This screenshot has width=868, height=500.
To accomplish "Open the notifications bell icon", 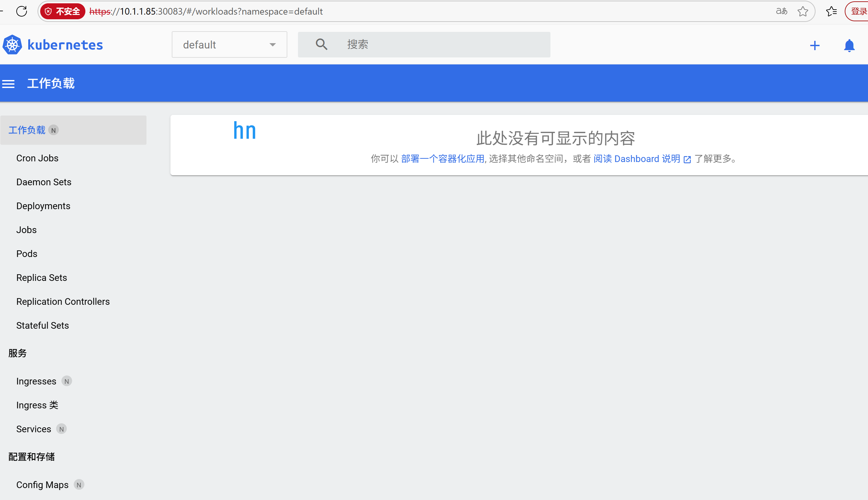I will pyautogui.click(x=849, y=45).
